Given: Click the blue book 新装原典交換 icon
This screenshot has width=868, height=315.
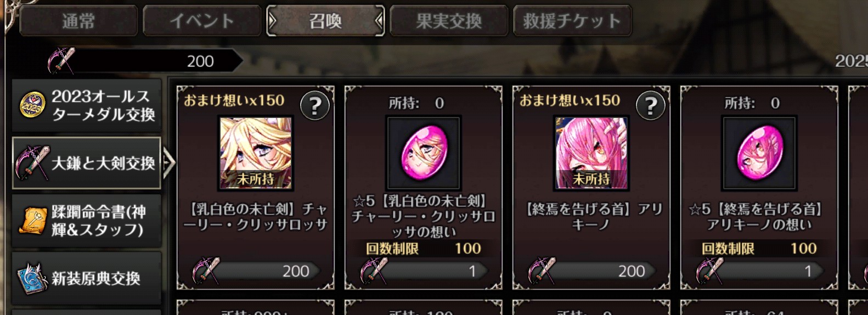Looking at the screenshot, I should tap(32, 278).
